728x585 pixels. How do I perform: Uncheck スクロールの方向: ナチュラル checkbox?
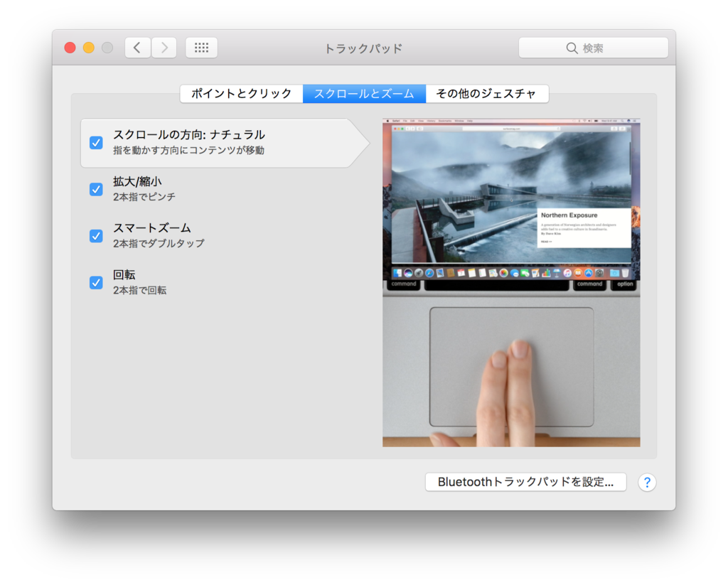[96, 143]
